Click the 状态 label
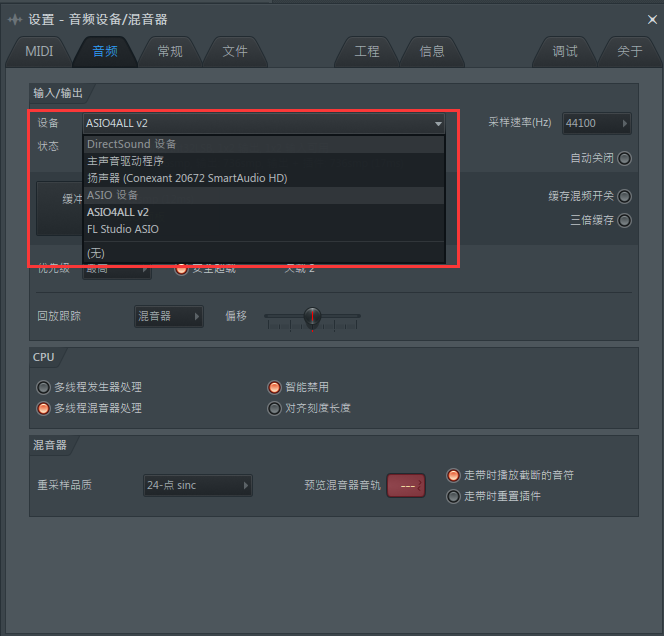 tap(48, 146)
